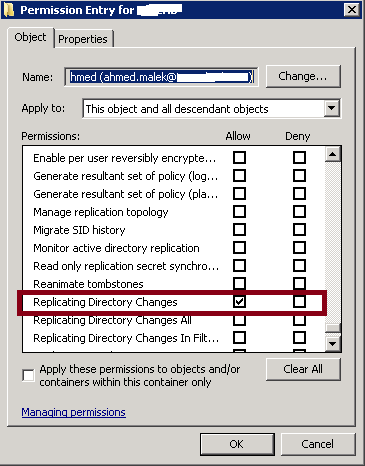Allow Manage replication topology
Screen dimensions: 365x466
[x=239, y=211]
